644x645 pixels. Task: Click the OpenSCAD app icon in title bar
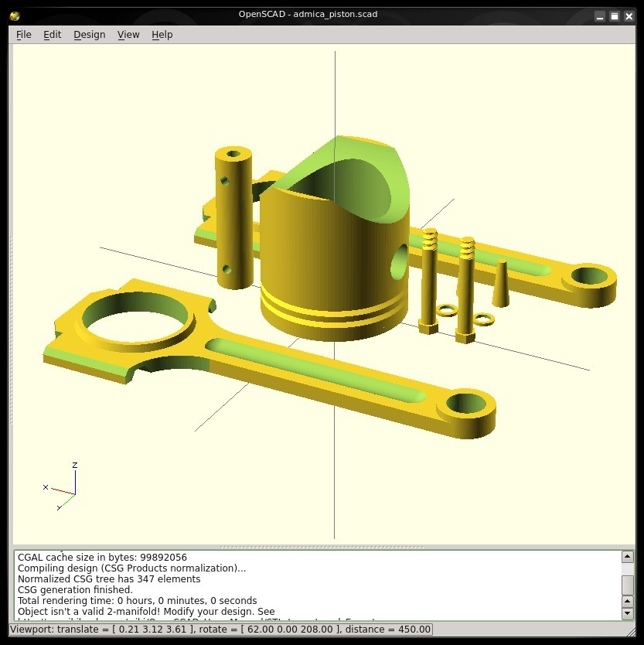pos(15,16)
